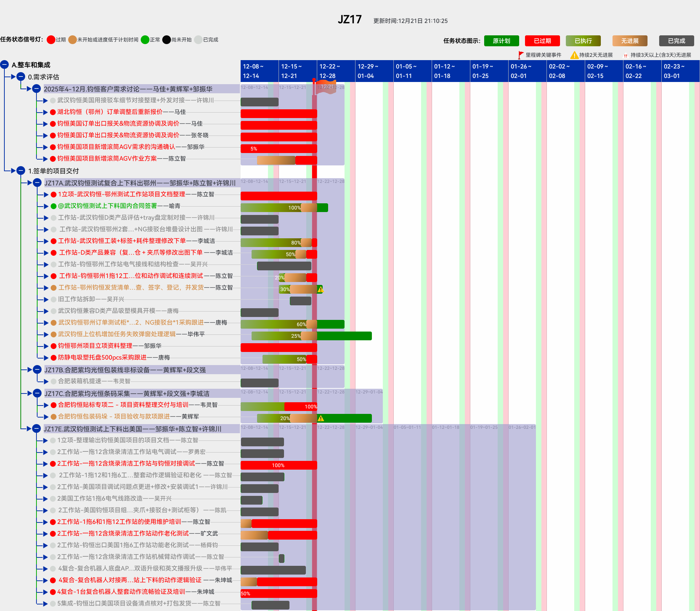Click the black 尚未开始 status light in the legend
The image size is (700, 611).
[167, 40]
